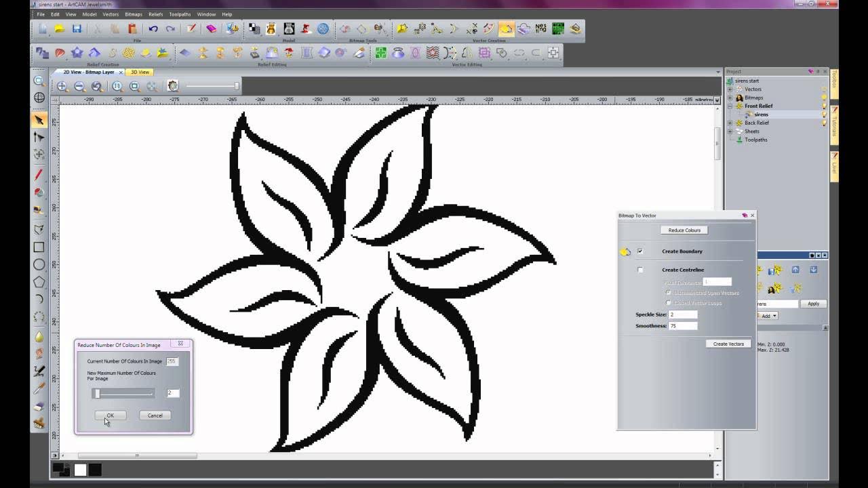The width and height of the screenshot is (868, 488).
Task: Open a file with the folder icon
Action: [60, 28]
